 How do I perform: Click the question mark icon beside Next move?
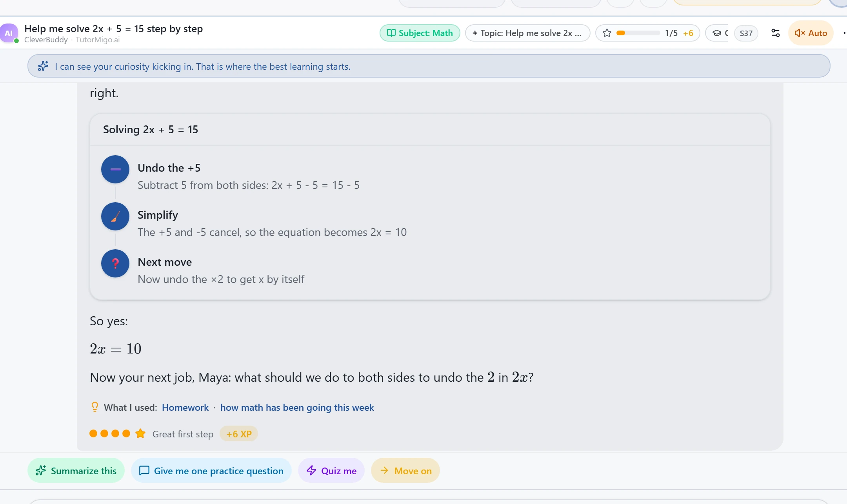(115, 263)
